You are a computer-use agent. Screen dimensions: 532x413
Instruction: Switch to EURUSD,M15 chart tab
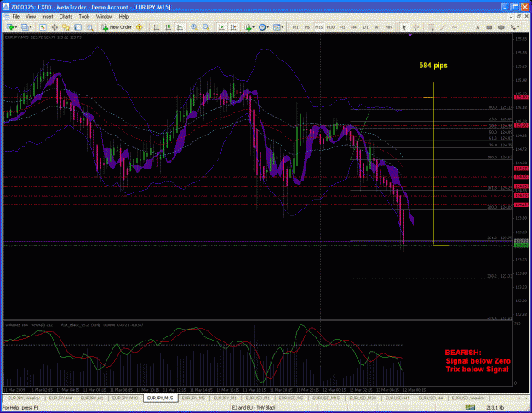326,398
